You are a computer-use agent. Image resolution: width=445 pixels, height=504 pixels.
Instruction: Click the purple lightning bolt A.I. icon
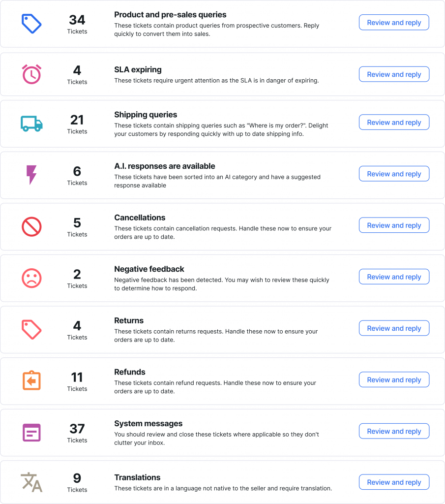pos(31,175)
